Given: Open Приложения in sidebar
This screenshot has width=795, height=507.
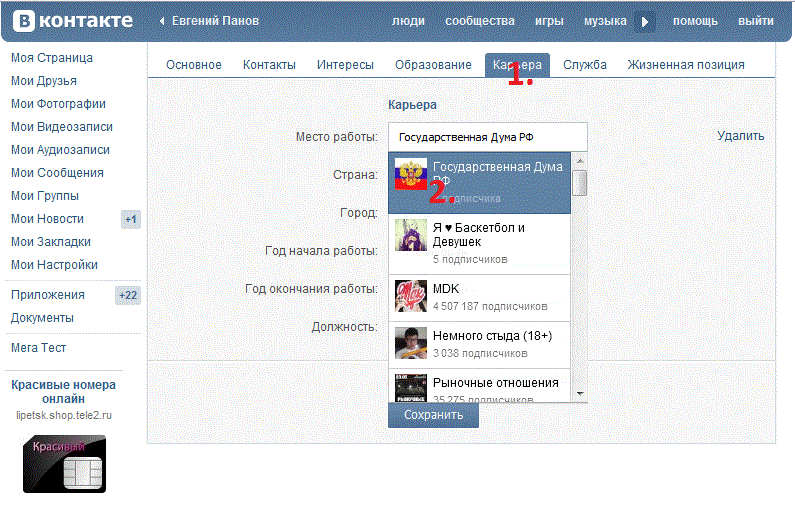Looking at the screenshot, I should [48, 295].
